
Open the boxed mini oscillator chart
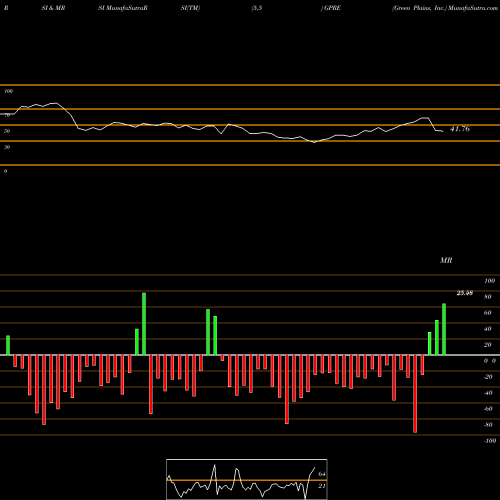click(x=247, y=479)
